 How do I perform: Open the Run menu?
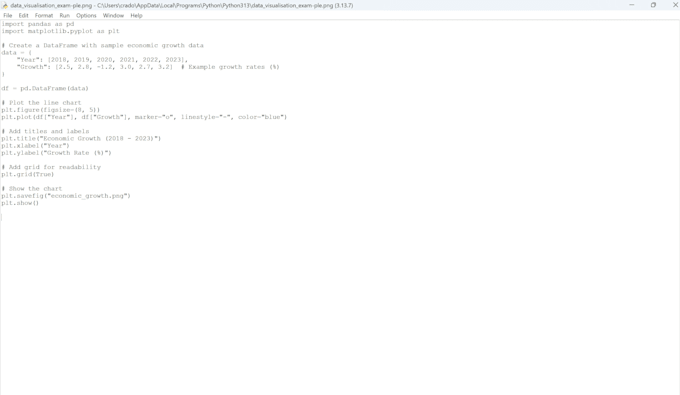point(65,16)
